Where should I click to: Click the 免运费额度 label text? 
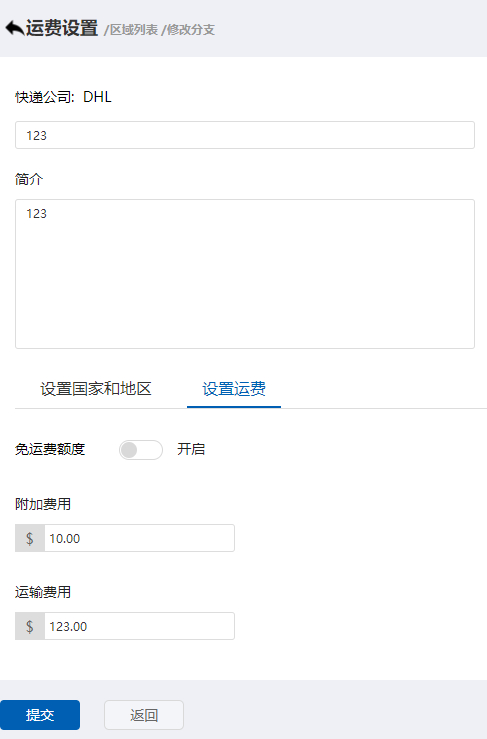pos(50,449)
